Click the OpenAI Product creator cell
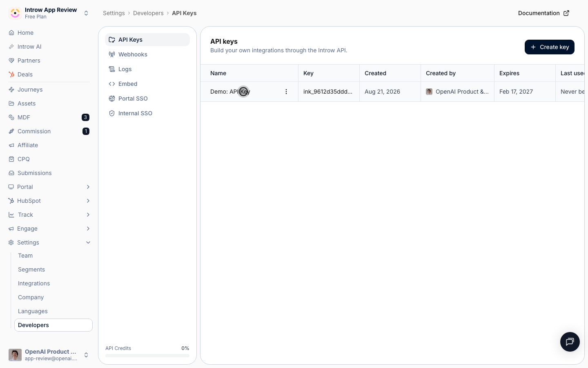This screenshot has width=588, height=368. (457, 92)
